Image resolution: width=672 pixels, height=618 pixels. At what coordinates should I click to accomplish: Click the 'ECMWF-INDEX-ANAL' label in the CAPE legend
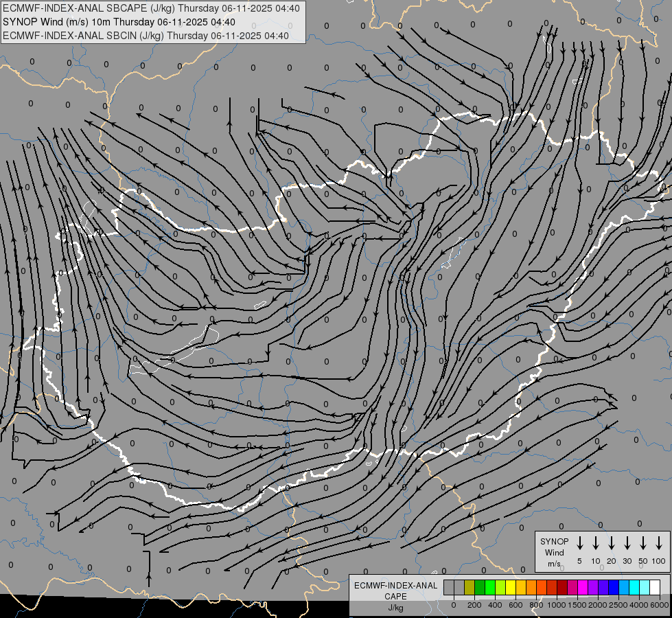tap(395, 586)
